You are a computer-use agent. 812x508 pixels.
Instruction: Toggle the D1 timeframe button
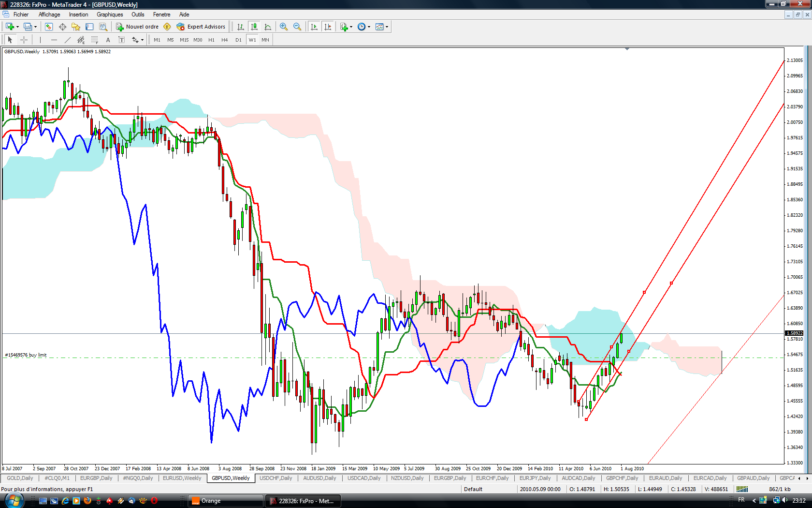pyautogui.click(x=238, y=40)
